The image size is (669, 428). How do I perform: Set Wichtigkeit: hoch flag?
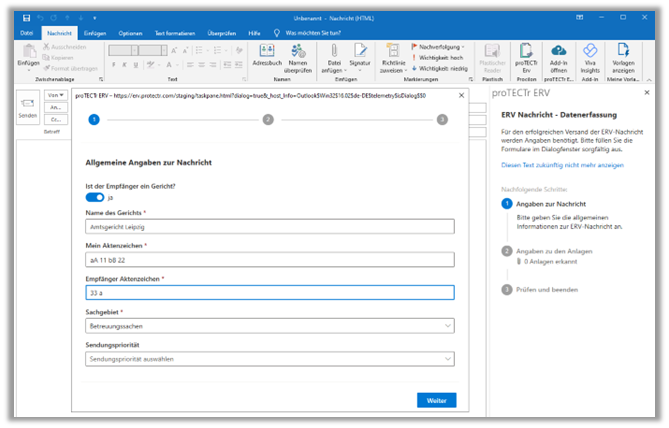tap(440, 57)
